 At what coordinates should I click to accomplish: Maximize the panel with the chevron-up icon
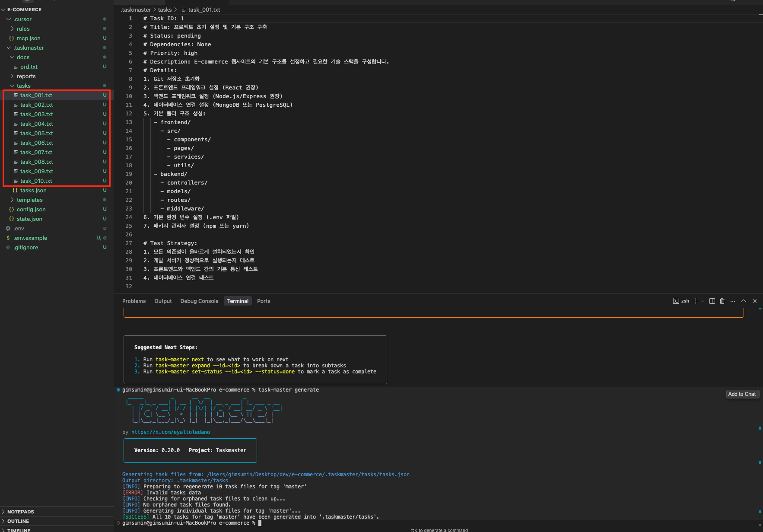pyautogui.click(x=744, y=301)
